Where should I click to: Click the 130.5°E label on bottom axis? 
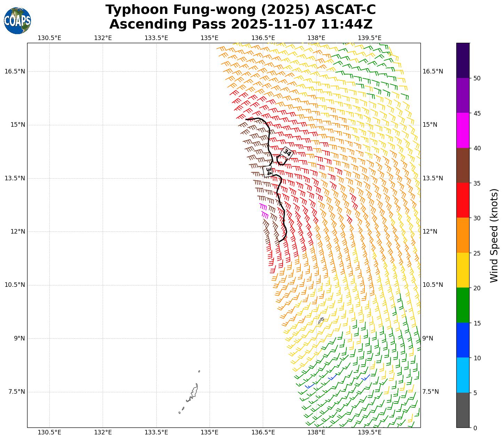tap(49, 432)
